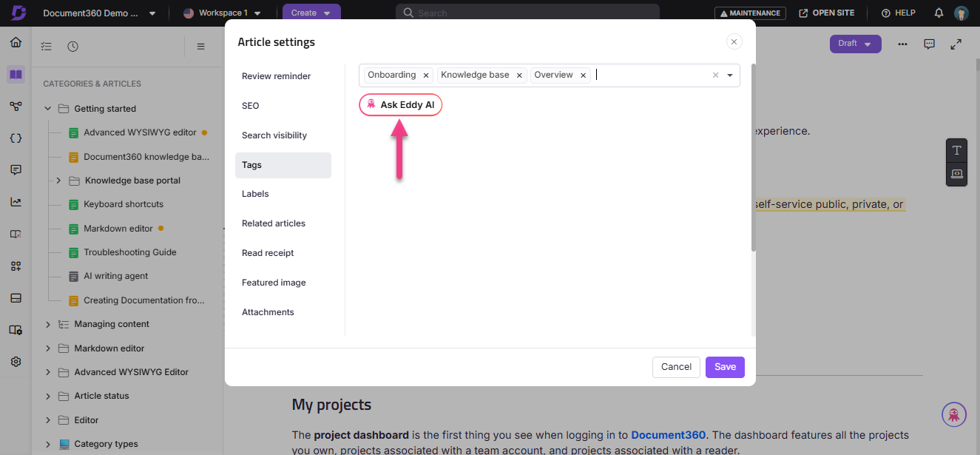The image size is (980, 455).
Task: Remove the Onboarding tag
Action: tap(426, 75)
